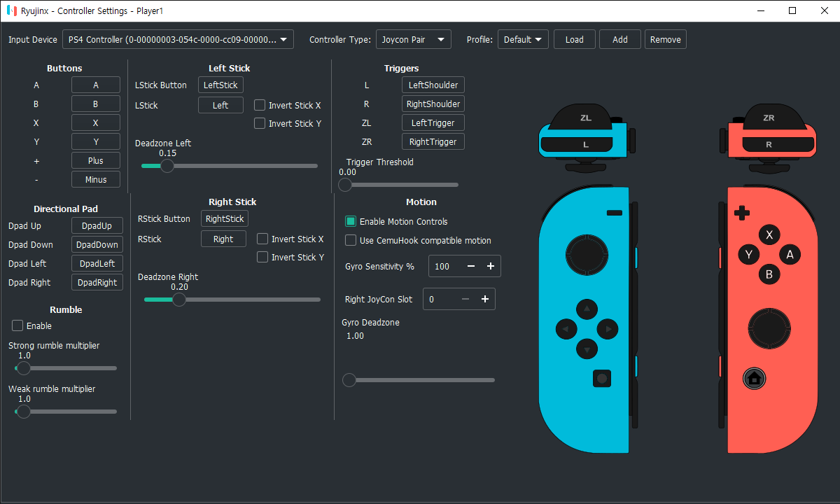Enable Use CemuHook compatible motion
Viewport: 840px width, 504px height.
pyautogui.click(x=351, y=240)
